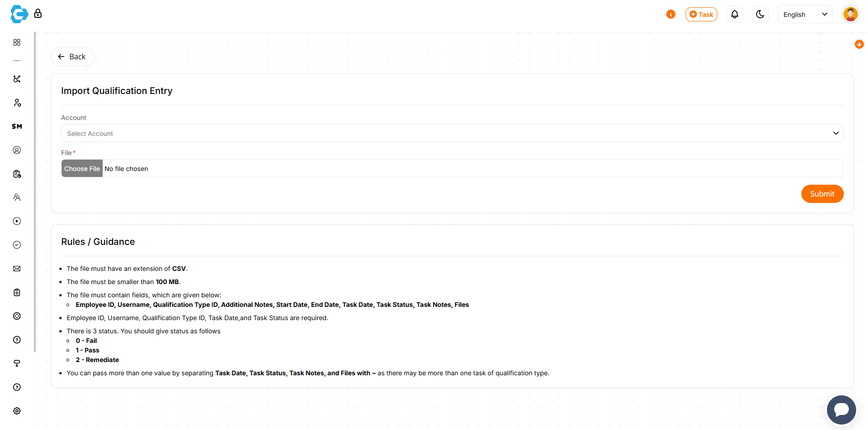Open the chat bubble widget
Screen dimensions: 868x430
pyautogui.click(x=841, y=409)
